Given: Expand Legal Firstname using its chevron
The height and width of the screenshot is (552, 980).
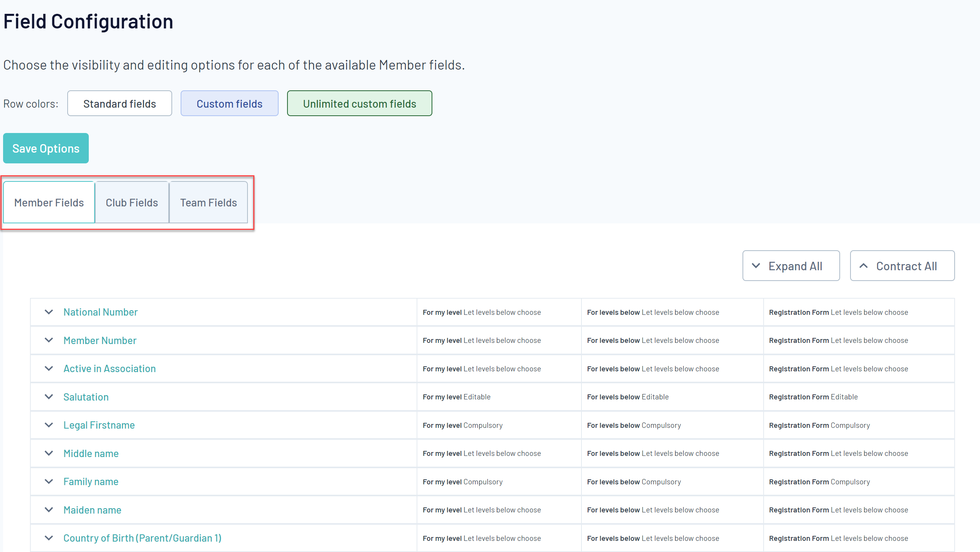Looking at the screenshot, I should click(x=49, y=425).
